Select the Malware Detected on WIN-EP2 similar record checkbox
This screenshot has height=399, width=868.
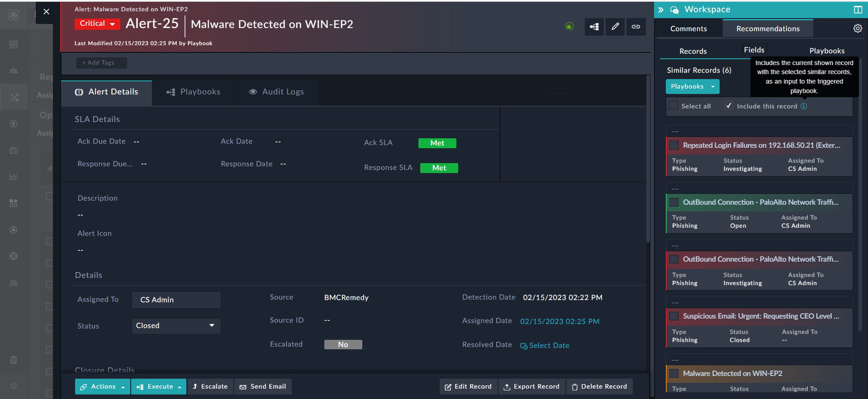coord(674,373)
